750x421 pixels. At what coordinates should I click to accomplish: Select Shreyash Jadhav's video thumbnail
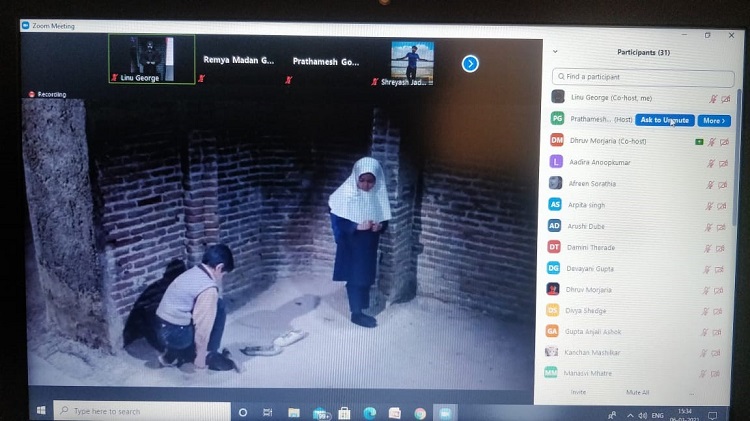click(x=412, y=62)
